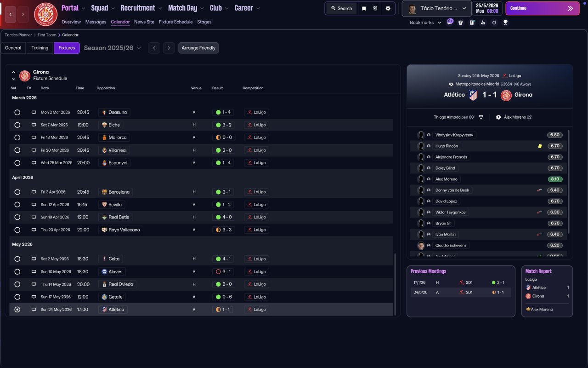This screenshot has height=368, width=588.
Task: Click the circular refresh icon in bookmarks bar
Action: click(x=494, y=23)
